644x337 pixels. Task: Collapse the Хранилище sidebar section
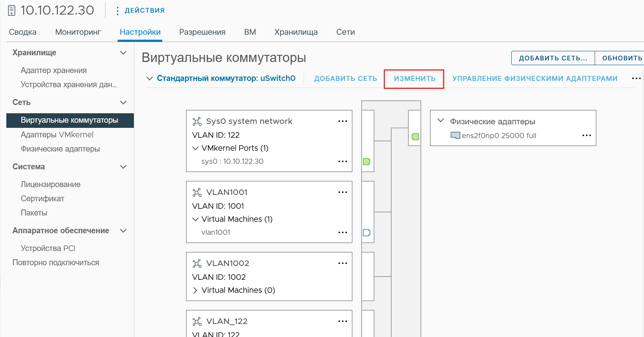[x=123, y=53]
